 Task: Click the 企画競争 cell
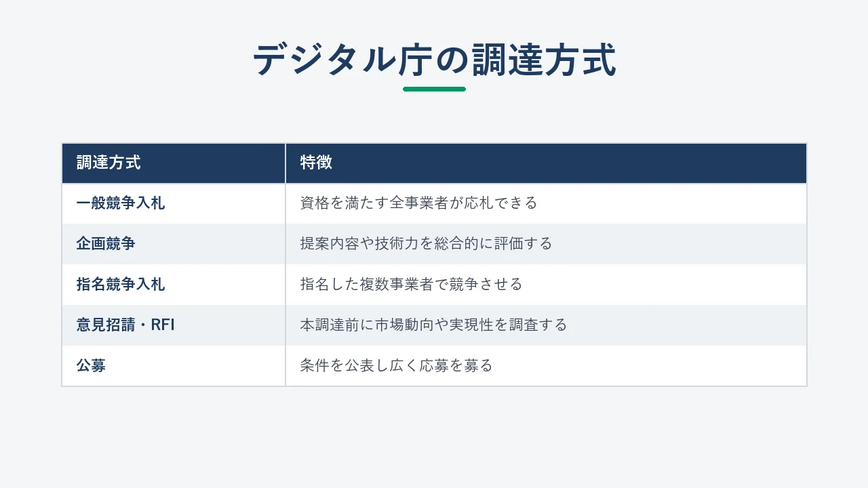point(174,244)
